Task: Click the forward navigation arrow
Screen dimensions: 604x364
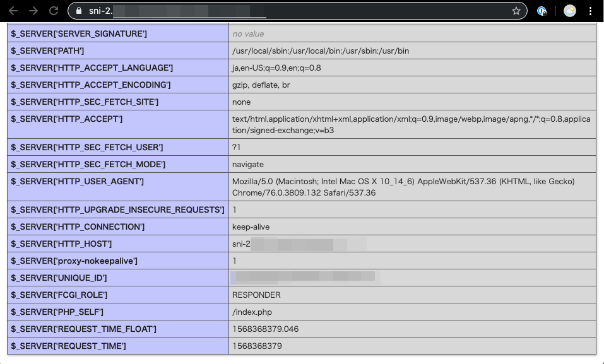Action: [x=33, y=10]
